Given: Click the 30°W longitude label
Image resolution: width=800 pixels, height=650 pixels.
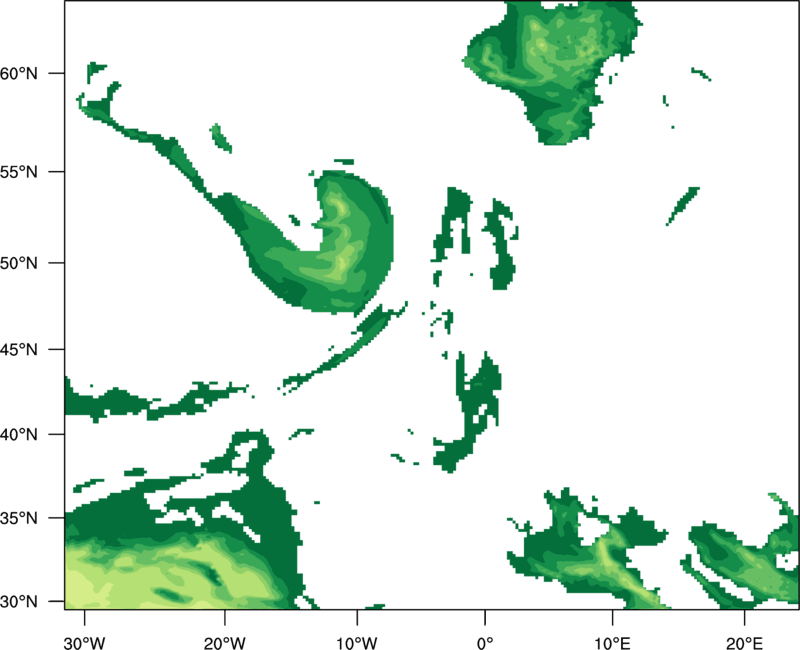Looking at the screenshot, I should (x=85, y=643).
